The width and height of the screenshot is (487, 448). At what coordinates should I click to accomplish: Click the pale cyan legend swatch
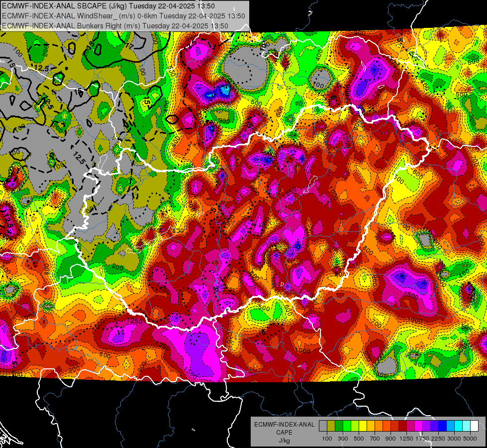[x=467, y=426]
